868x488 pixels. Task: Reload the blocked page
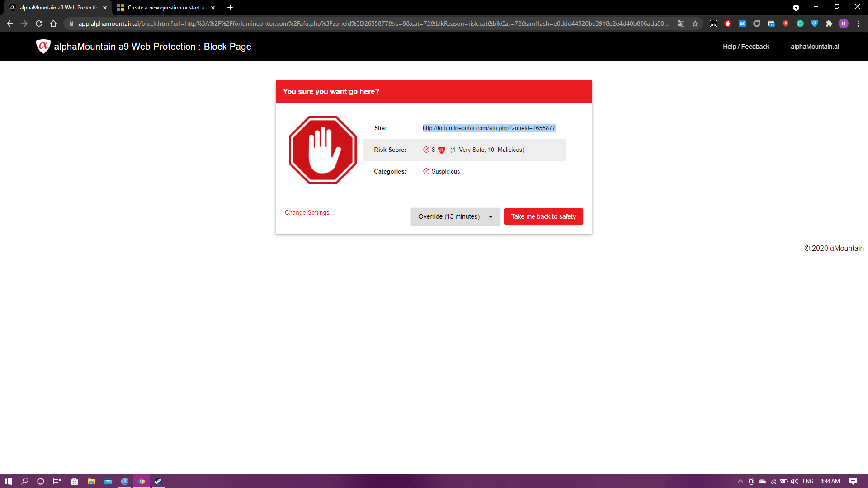point(39,23)
